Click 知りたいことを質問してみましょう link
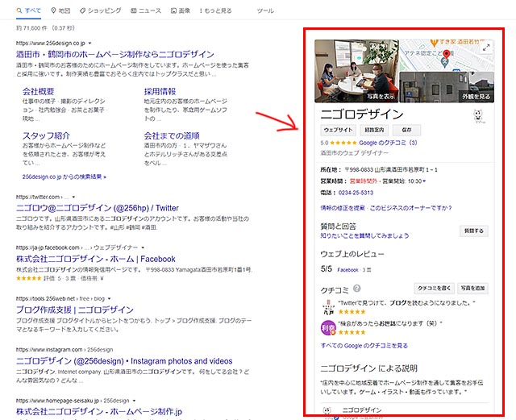 pos(364,235)
